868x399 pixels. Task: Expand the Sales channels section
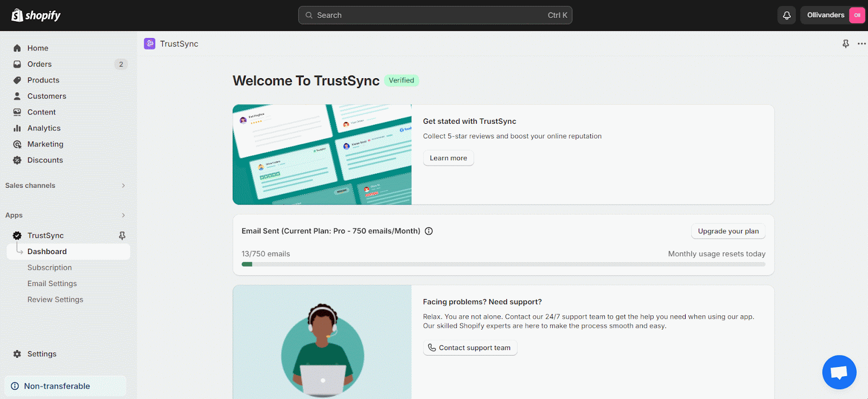[x=123, y=186]
